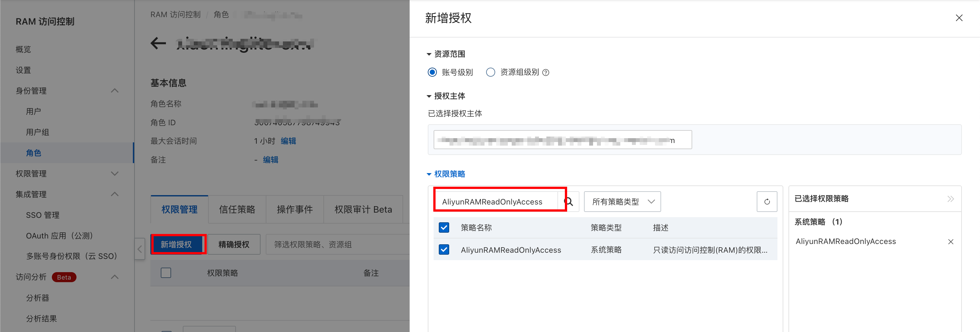This screenshot has width=980, height=332.
Task: Click the 描述 column header
Action: coord(660,227)
